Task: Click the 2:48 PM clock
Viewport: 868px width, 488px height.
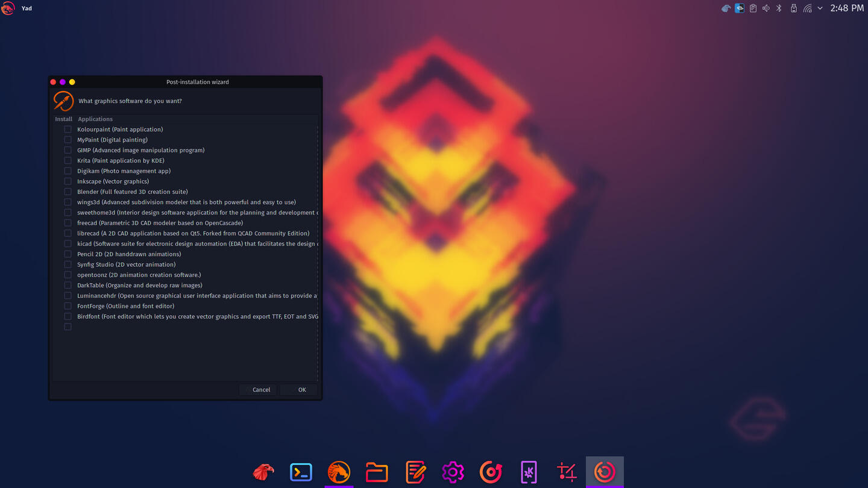Action: tap(847, 8)
